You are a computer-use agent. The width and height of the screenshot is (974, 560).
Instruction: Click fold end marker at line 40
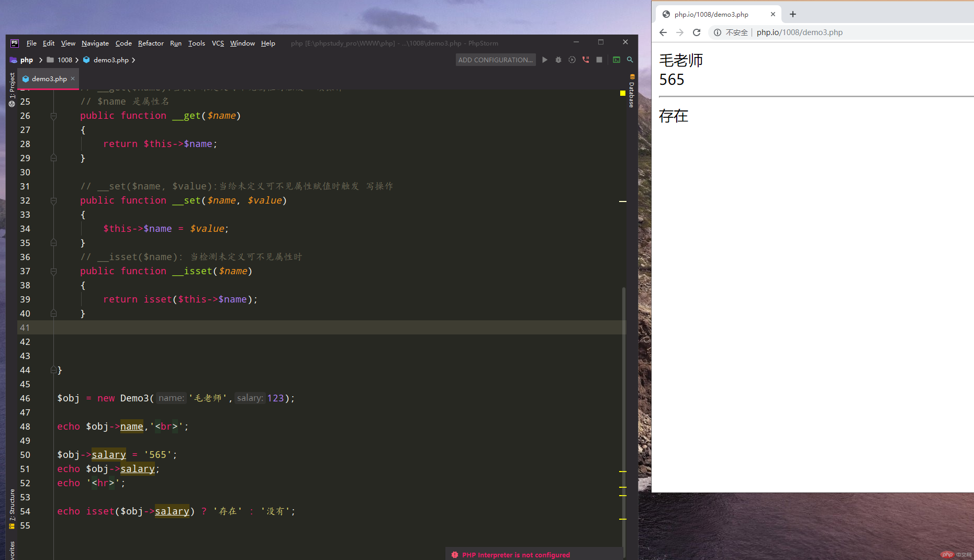[53, 313]
